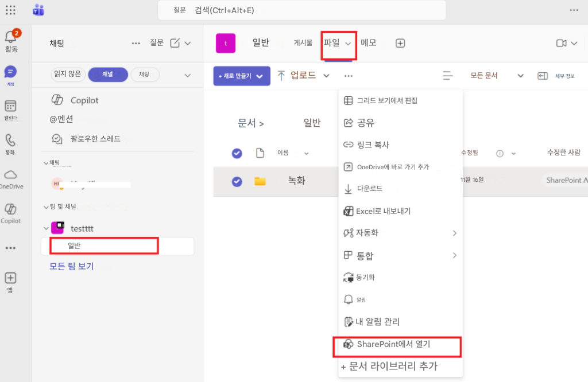Add a new tab with plus icon
Image resolution: width=588 pixels, height=382 pixels.
point(400,44)
